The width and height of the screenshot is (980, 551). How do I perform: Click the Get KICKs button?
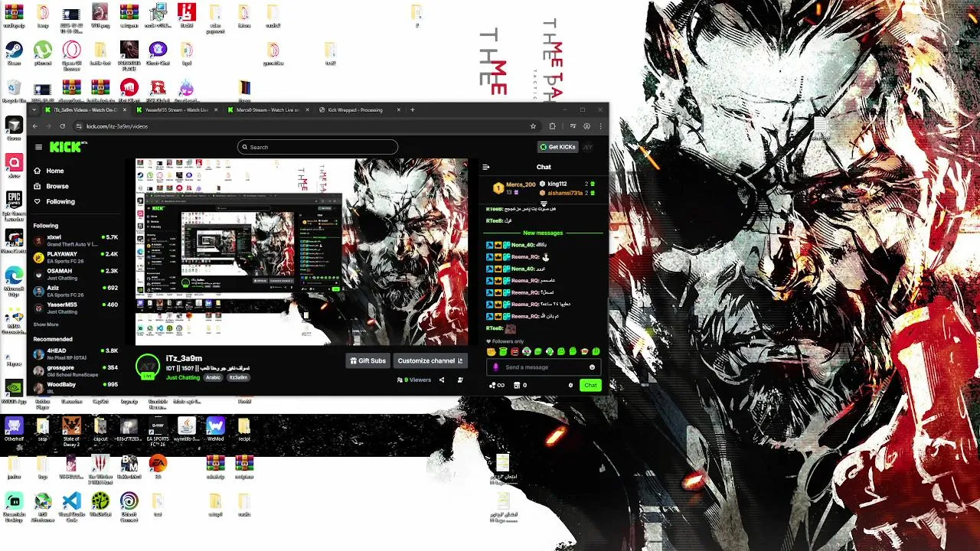(x=557, y=147)
